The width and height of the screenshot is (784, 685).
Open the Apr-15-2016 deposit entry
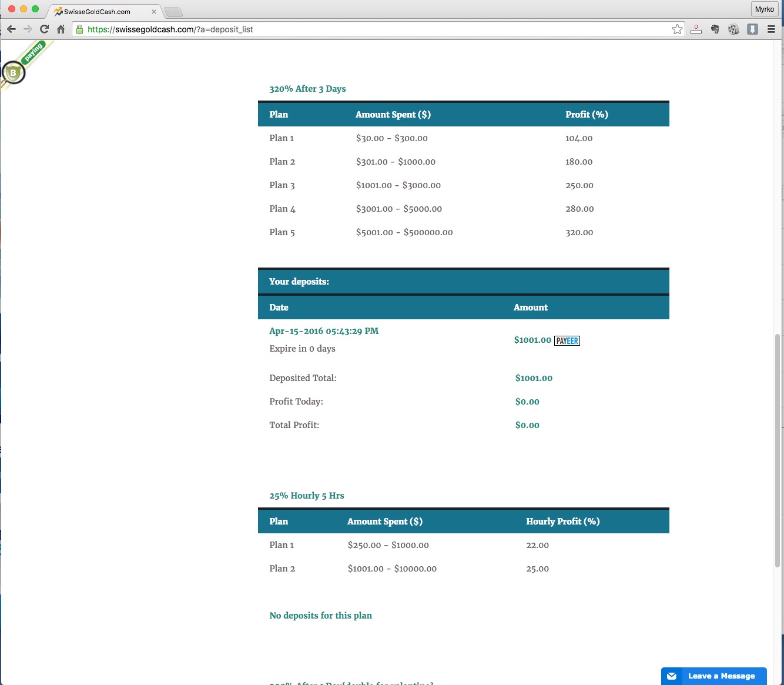click(324, 331)
